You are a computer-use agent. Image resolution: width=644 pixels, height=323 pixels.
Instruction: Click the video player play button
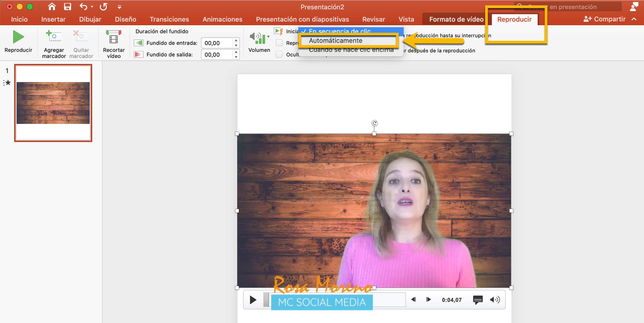(x=253, y=300)
